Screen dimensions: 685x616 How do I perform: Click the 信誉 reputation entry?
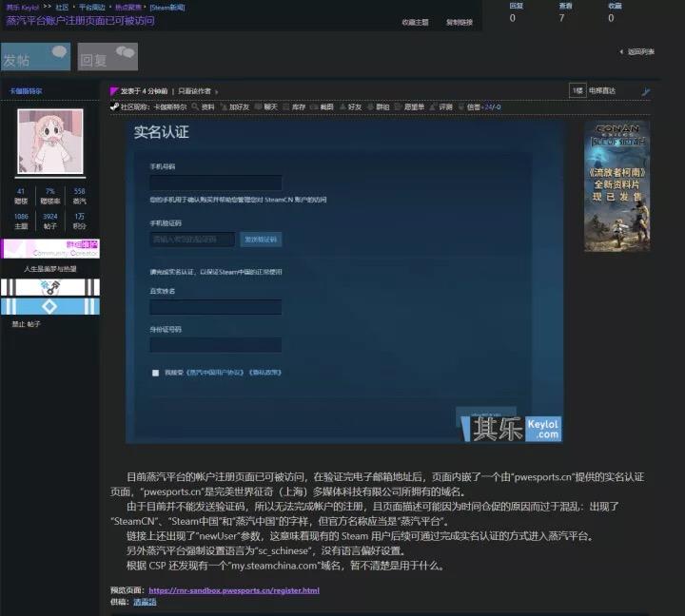point(479,106)
